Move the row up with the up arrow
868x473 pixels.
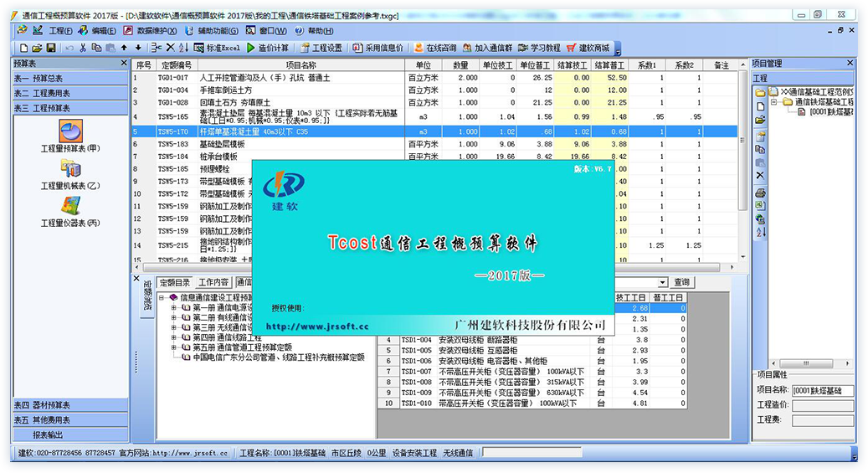point(124,49)
